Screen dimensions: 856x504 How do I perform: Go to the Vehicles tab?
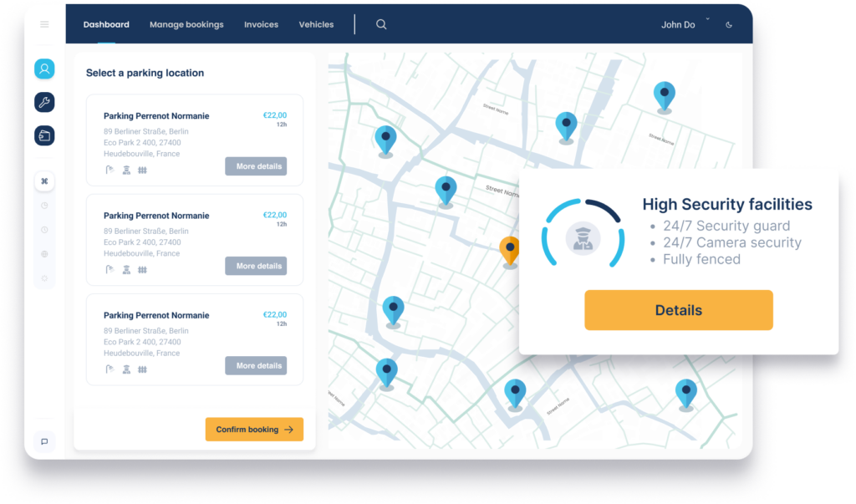[x=316, y=24]
